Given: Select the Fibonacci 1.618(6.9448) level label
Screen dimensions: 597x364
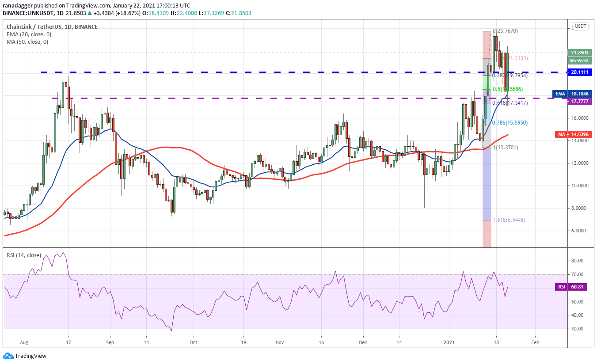Looking at the screenshot, I should tap(510, 220).
